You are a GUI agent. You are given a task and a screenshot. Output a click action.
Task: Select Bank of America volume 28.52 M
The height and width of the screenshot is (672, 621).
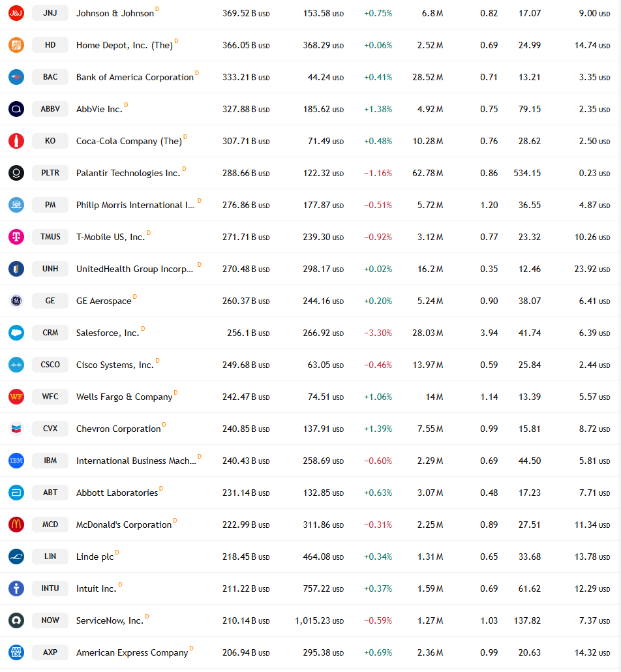[428, 77]
